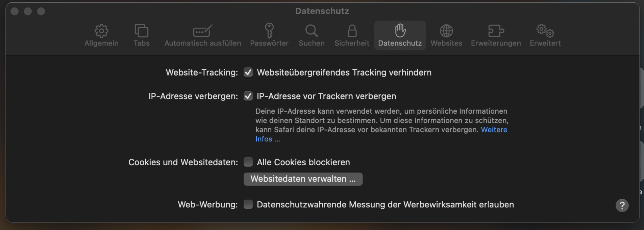Image resolution: width=644 pixels, height=230 pixels.
Task: Select the Suchen magnifier icon
Action: click(312, 31)
